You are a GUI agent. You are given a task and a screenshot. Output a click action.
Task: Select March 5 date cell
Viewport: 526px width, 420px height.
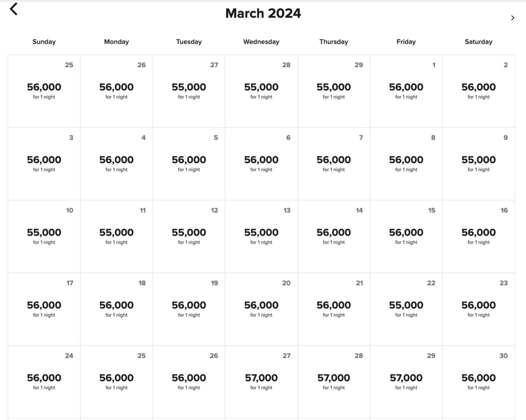(189, 163)
